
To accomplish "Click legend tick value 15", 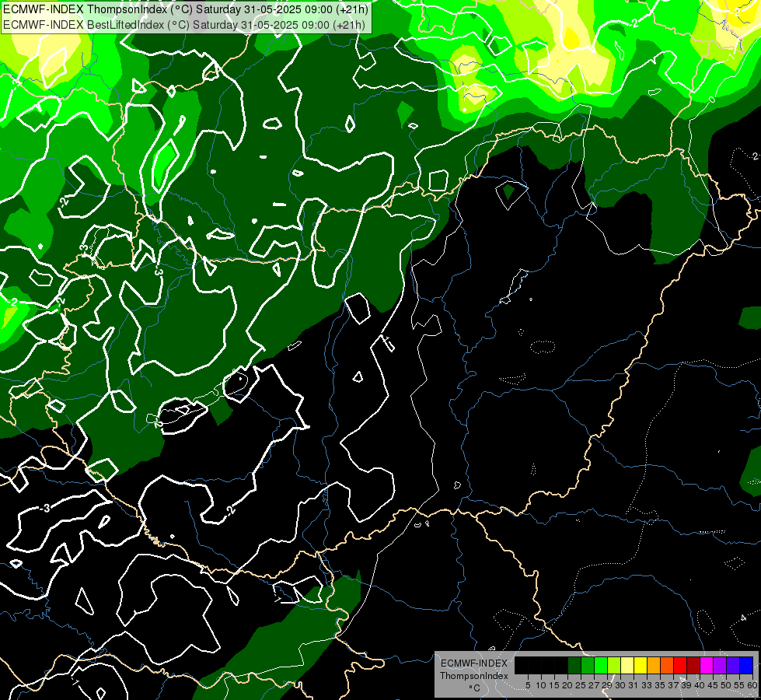I will (x=554, y=685).
